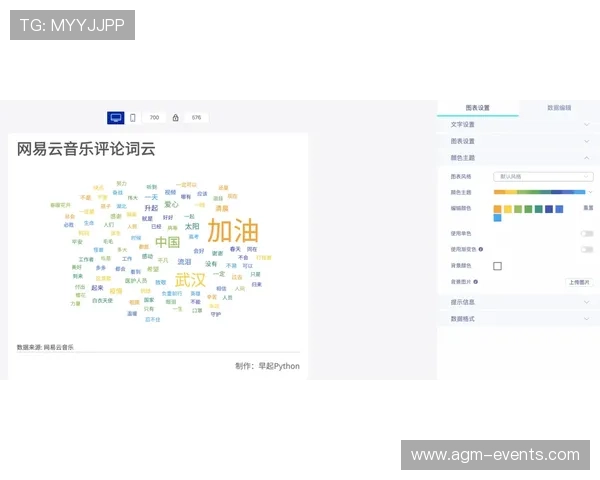Click the credit text 制作：早起Python

click(x=267, y=366)
